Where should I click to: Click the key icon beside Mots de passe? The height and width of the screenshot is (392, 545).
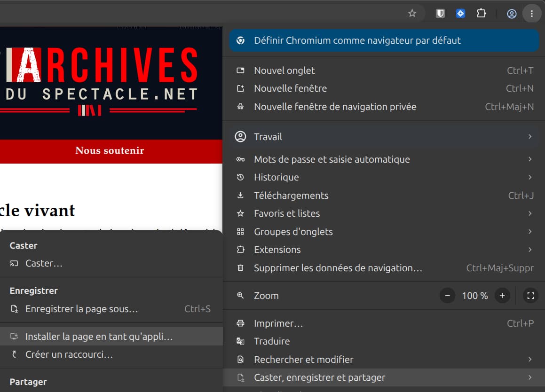240,159
